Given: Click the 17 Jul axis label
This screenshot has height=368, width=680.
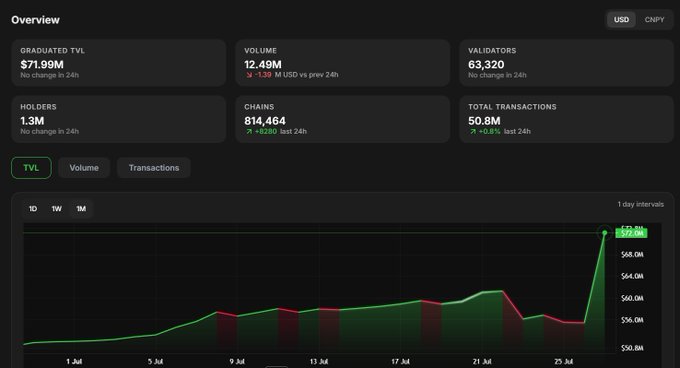Looking at the screenshot, I should 400,361.
